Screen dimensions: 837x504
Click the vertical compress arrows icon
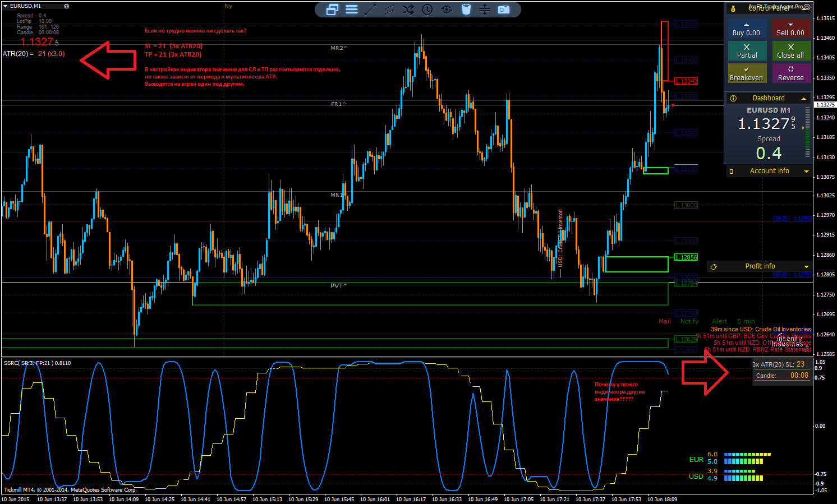[x=485, y=10]
